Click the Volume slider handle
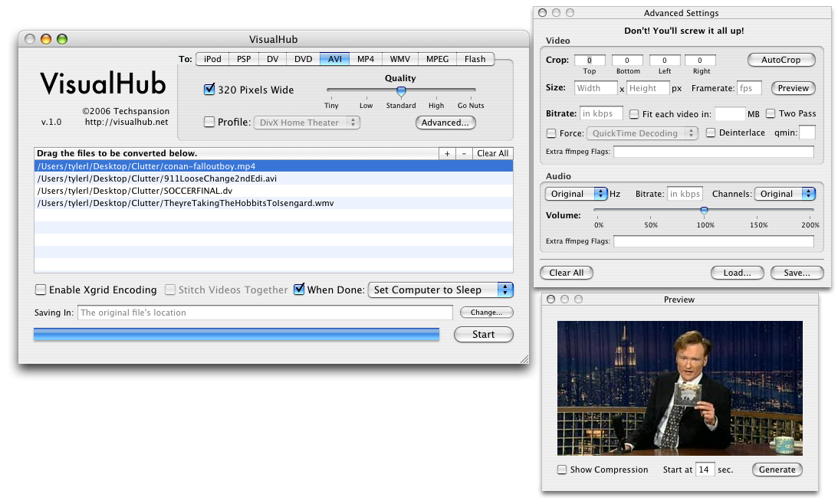Viewport: 838px width, 504px height. (x=704, y=211)
